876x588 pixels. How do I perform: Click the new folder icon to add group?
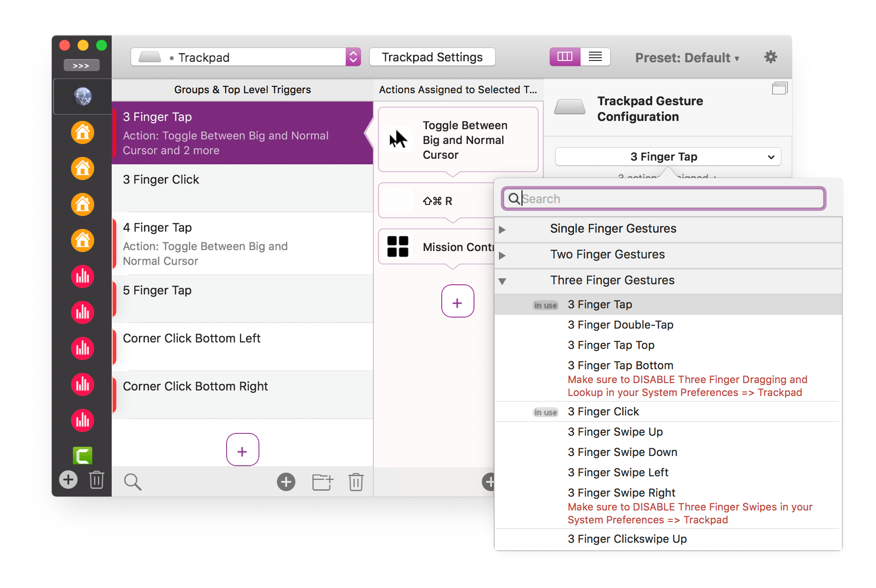coord(322,482)
